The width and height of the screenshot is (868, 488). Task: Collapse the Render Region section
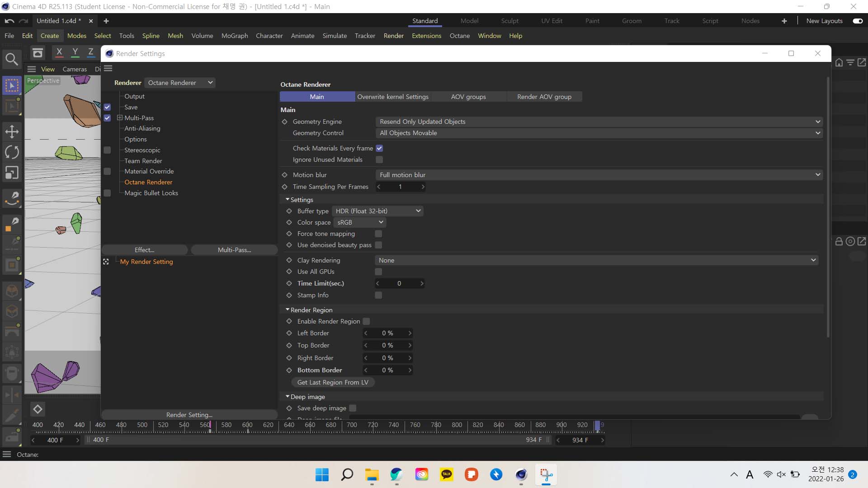pyautogui.click(x=288, y=310)
